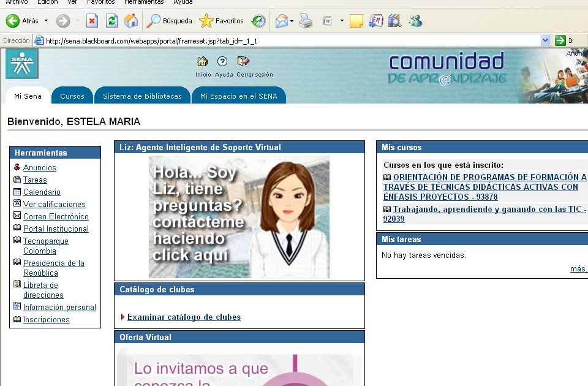Click the Ayuda question mark icon
The height and width of the screenshot is (386, 588).
(x=222, y=61)
